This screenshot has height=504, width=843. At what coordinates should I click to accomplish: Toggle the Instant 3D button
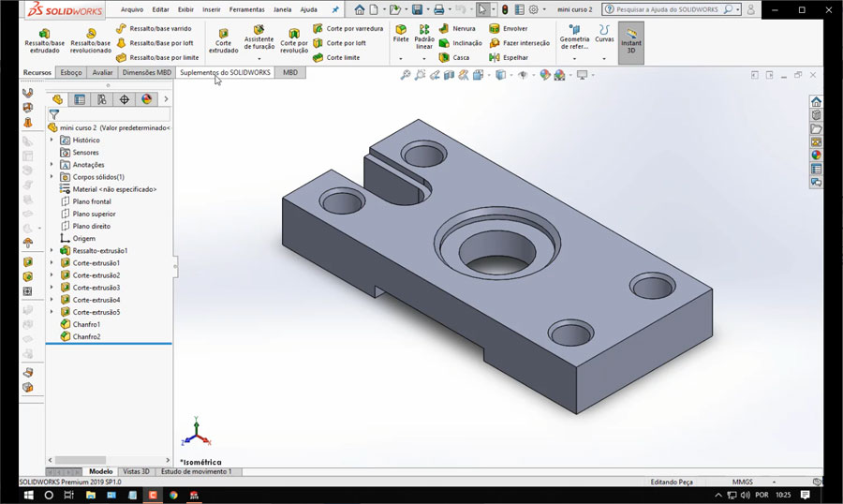630,42
